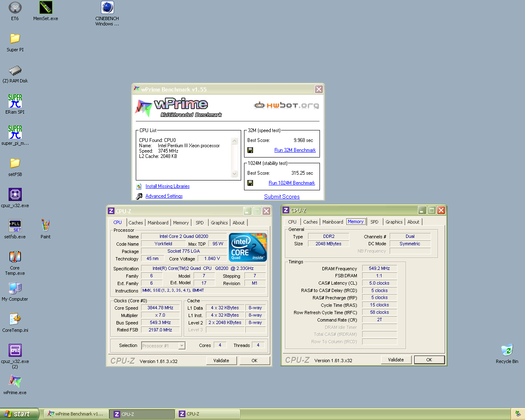Select the cpuz_x32.exe (2) desktop icon

tap(15, 356)
